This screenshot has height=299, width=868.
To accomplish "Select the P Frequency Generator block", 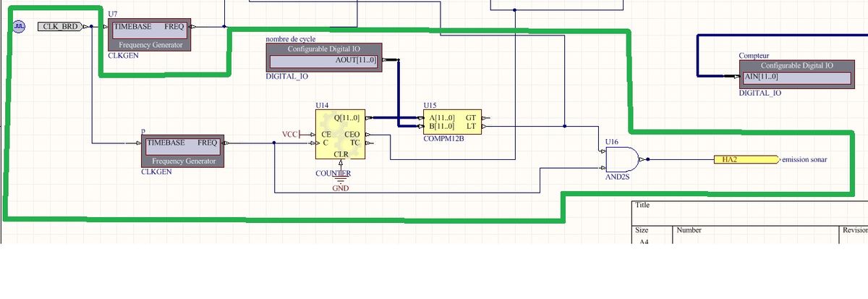I will click(x=183, y=152).
